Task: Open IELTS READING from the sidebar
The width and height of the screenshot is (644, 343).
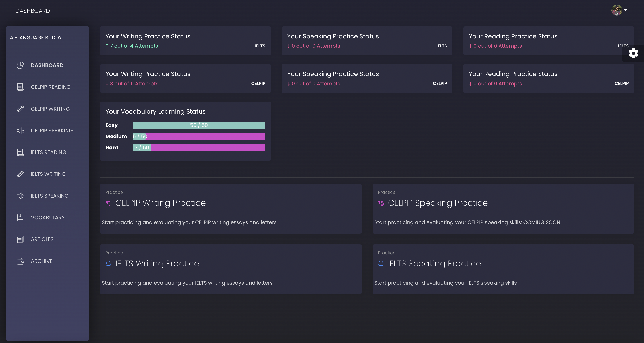Action: coord(49,152)
